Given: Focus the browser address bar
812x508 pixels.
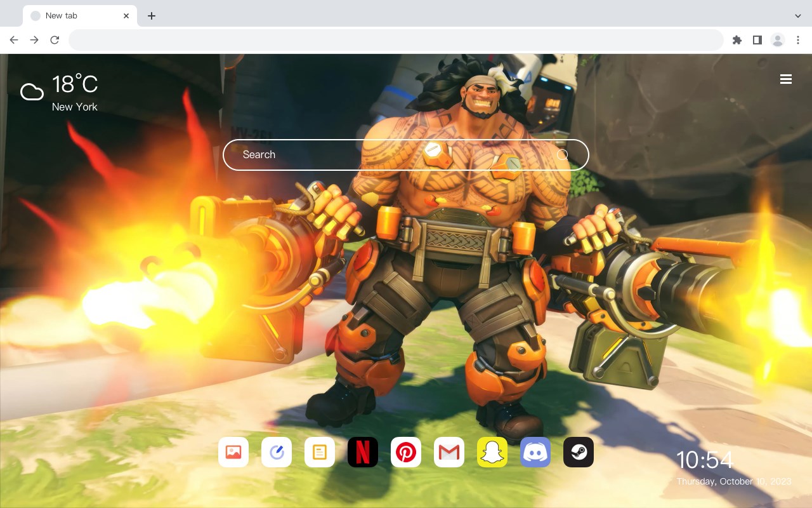Looking at the screenshot, I should pos(396,40).
